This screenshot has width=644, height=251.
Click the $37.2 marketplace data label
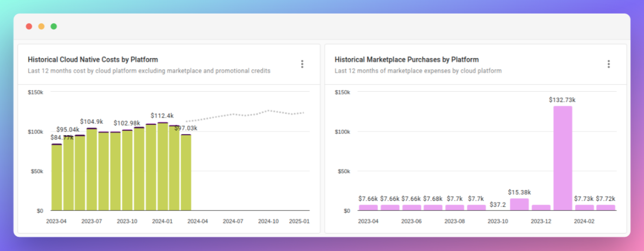pyautogui.click(x=498, y=205)
